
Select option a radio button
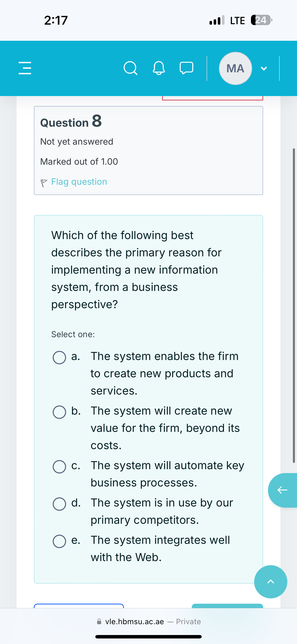(x=59, y=357)
